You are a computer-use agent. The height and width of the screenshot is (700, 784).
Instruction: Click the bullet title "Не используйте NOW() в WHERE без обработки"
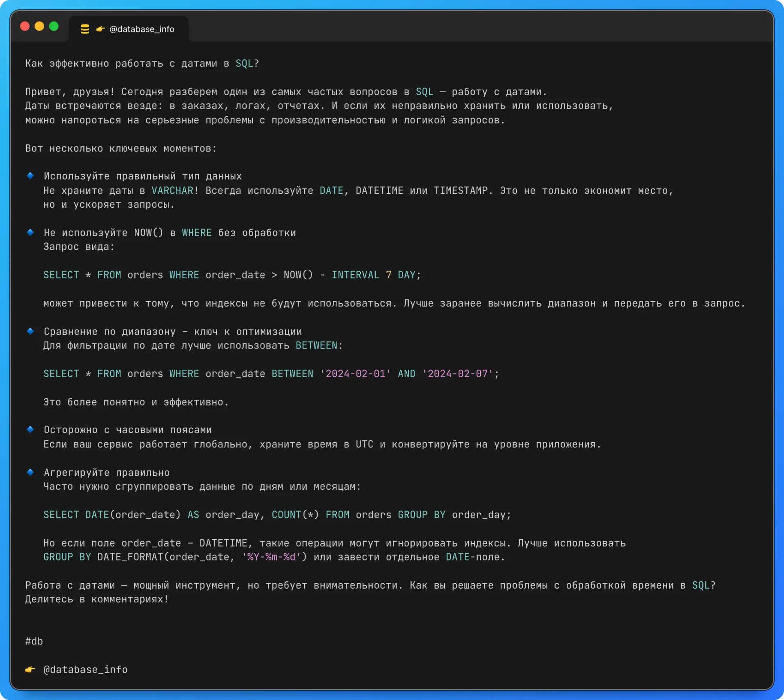click(x=169, y=233)
